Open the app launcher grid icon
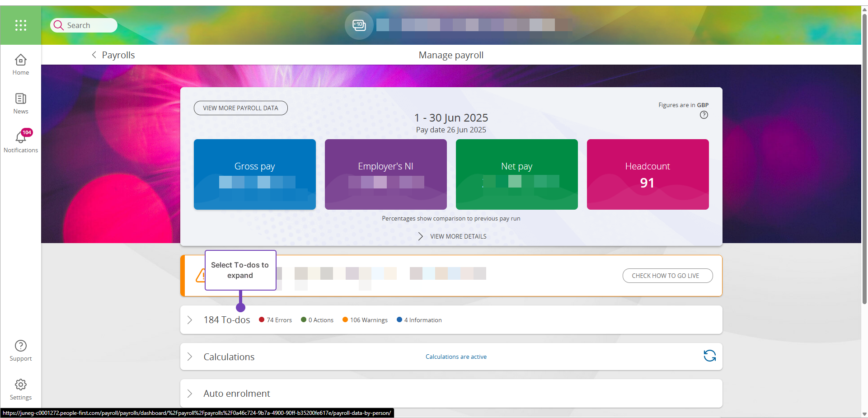This screenshot has height=418, width=868. [21, 25]
